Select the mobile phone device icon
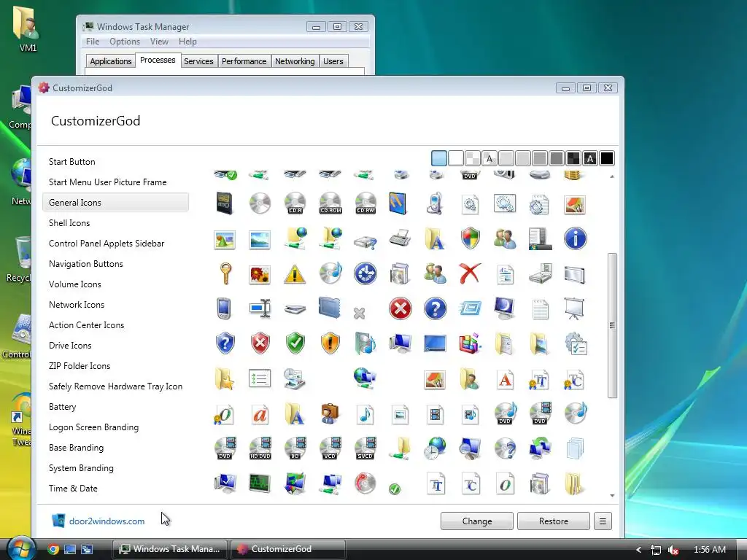 pyautogui.click(x=435, y=203)
